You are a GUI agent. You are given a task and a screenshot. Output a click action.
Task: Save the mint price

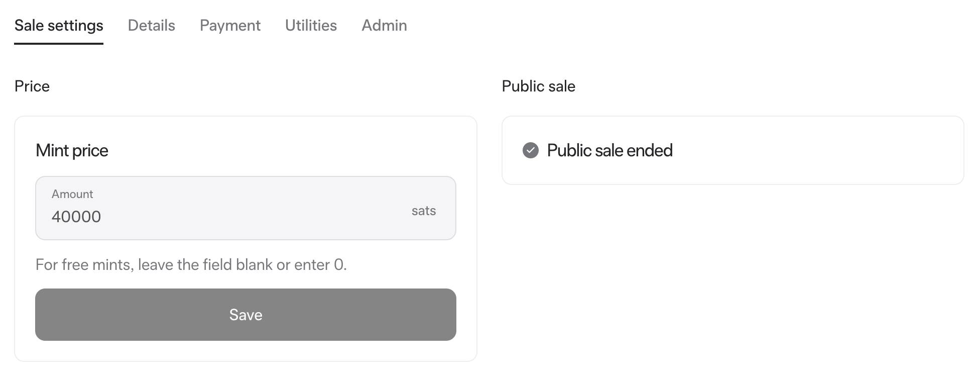[246, 315]
